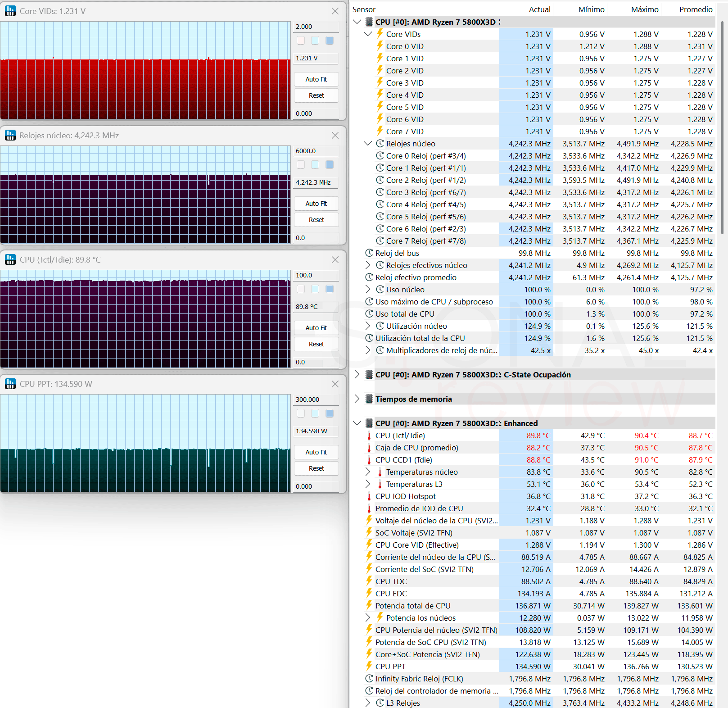728x708 pixels.
Task: Click Reset in the CPU (Tctl/Tdie) graph
Action: pyautogui.click(x=316, y=344)
